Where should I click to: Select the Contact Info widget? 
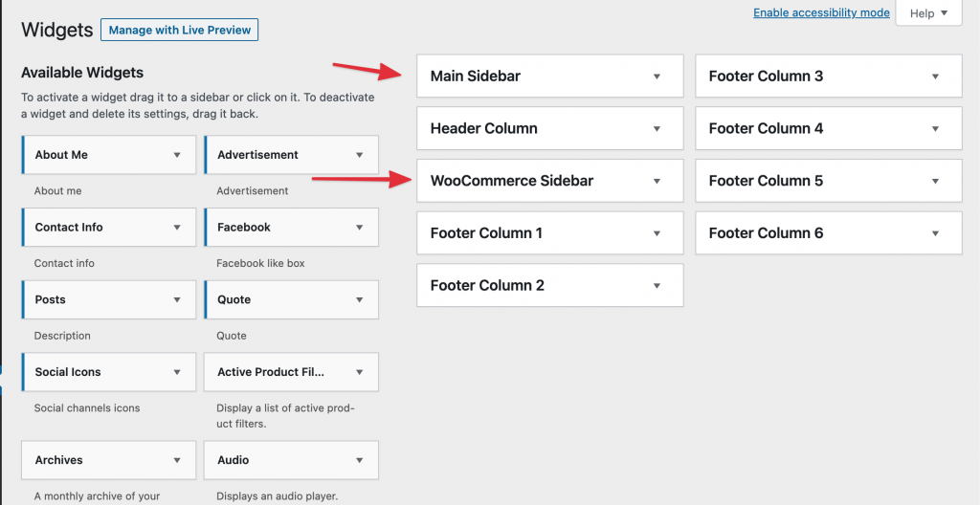[109, 228]
